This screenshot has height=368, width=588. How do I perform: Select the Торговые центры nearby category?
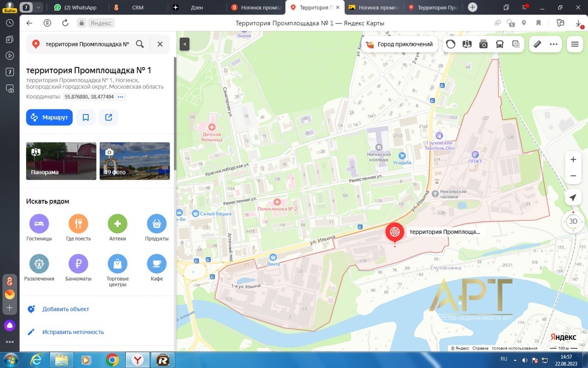(118, 271)
